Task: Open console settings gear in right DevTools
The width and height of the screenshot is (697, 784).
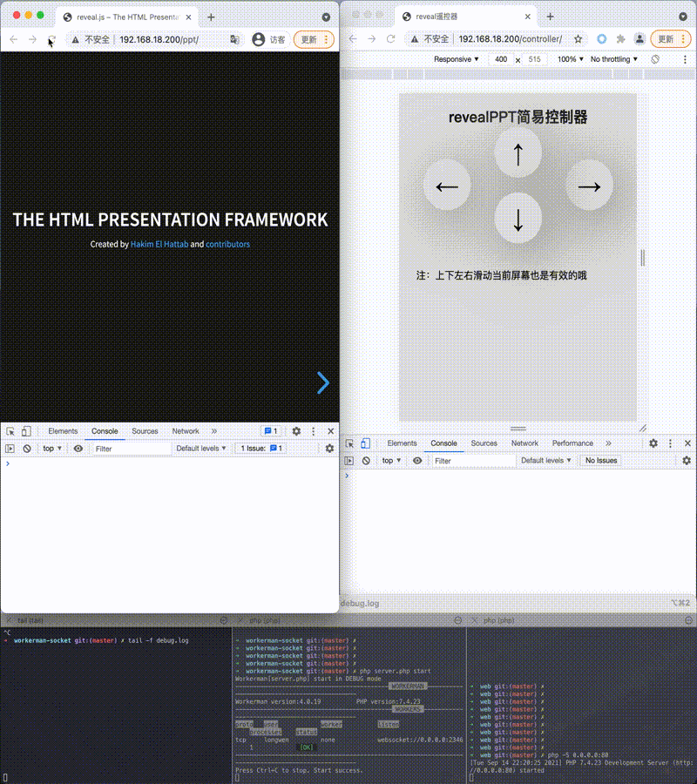Action: pyautogui.click(x=687, y=461)
